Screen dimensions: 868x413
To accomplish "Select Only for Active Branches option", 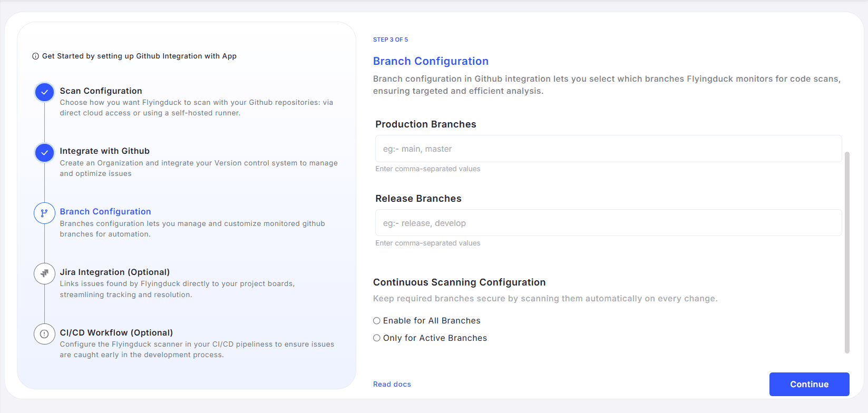I will coord(377,338).
